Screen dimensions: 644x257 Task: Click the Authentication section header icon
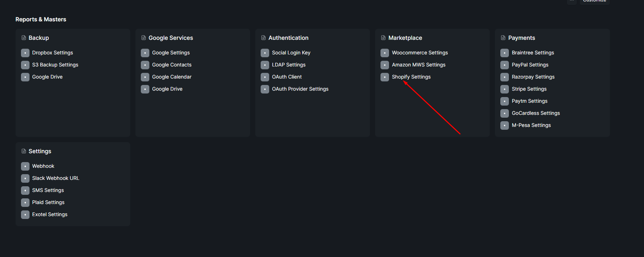[264, 37]
